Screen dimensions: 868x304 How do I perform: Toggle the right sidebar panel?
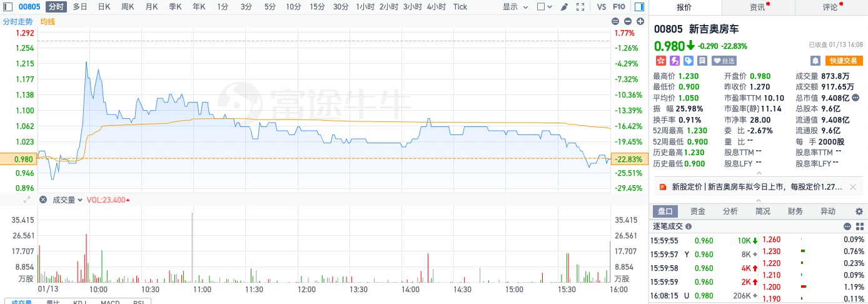[638, 7]
